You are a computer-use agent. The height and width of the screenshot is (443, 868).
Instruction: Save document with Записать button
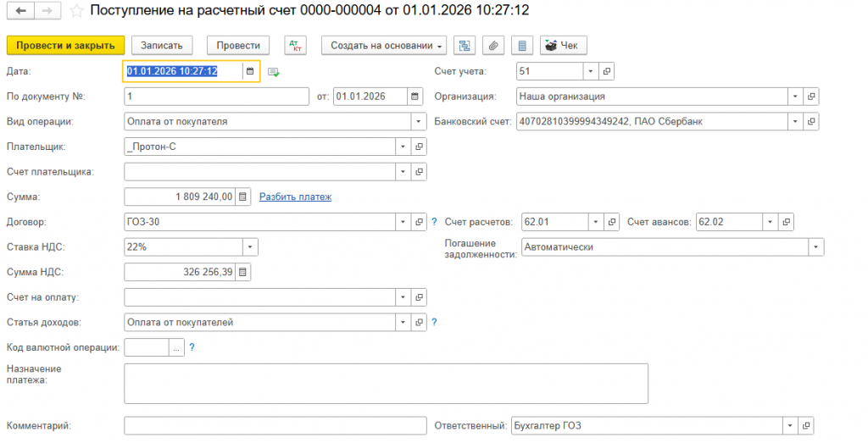(x=162, y=46)
